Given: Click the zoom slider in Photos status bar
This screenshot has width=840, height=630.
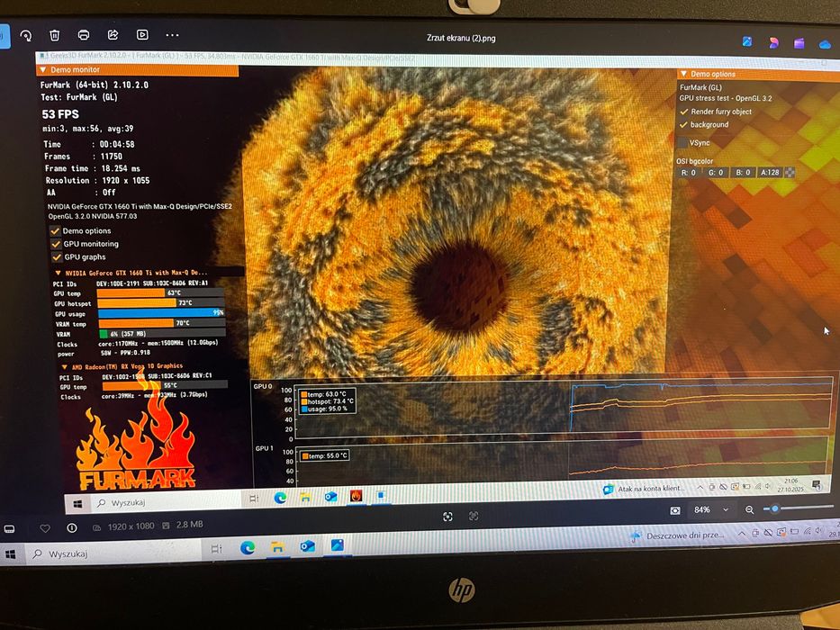Looking at the screenshot, I should (799, 508).
